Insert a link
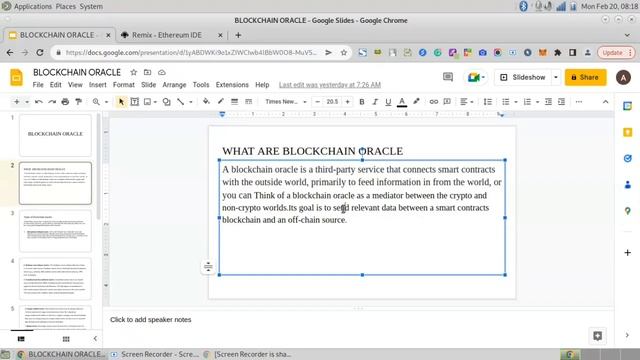Screen dimensions: 640x360 tap(433, 102)
